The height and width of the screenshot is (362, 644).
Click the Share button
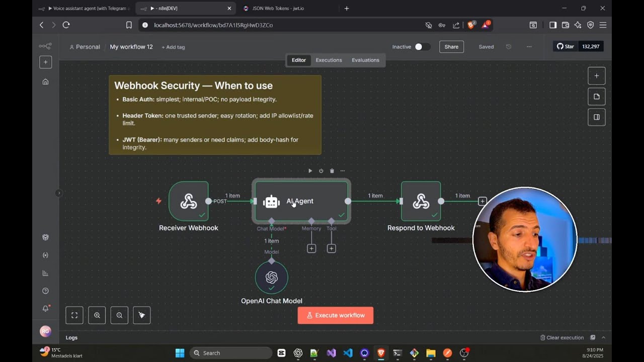pos(451,47)
